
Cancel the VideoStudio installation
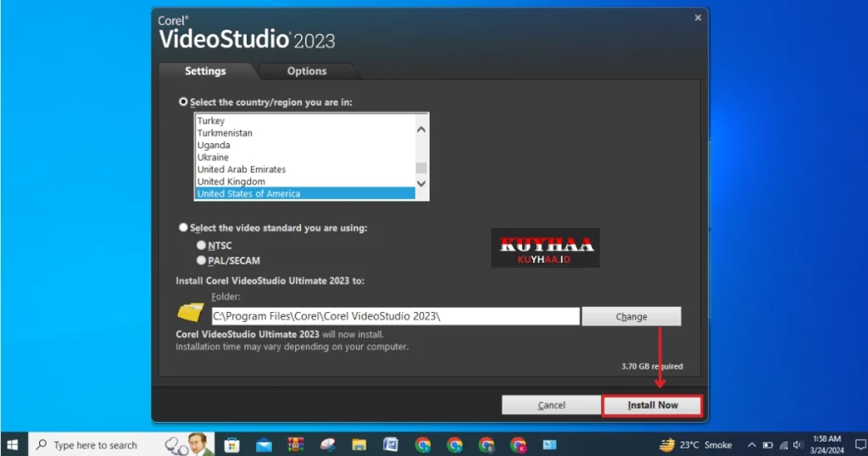551,405
